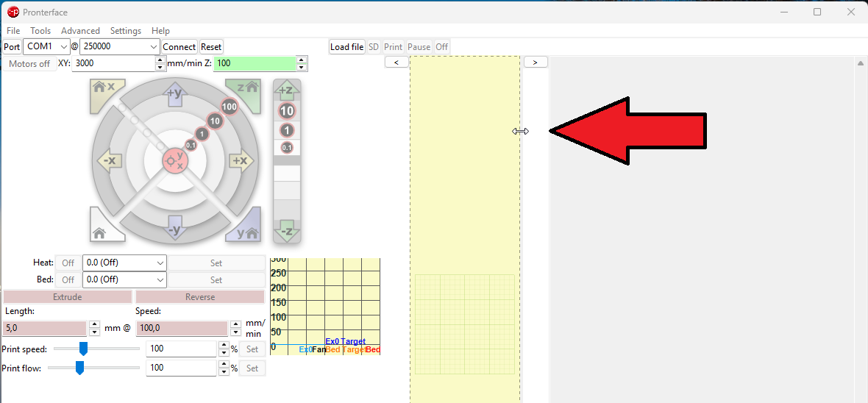Open the File menu
868x403 pixels.
[13, 31]
